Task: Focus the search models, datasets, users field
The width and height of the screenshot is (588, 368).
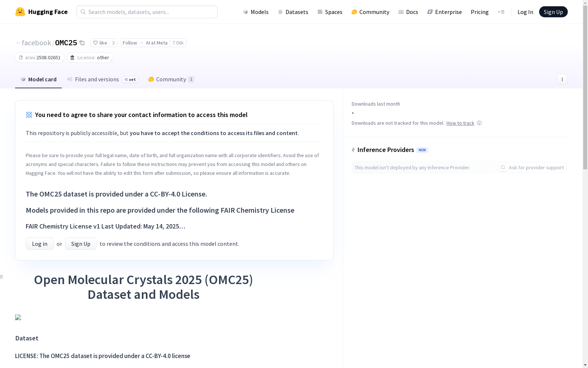Action: coord(147,12)
